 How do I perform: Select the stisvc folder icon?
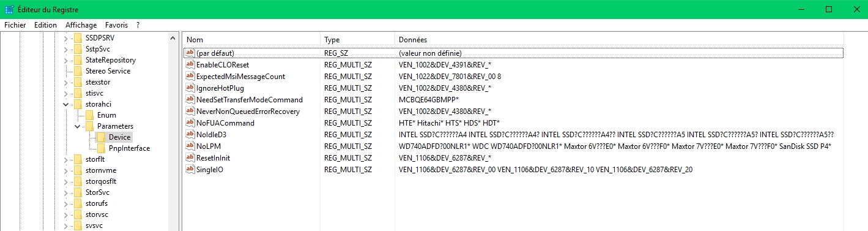(78, 93)
